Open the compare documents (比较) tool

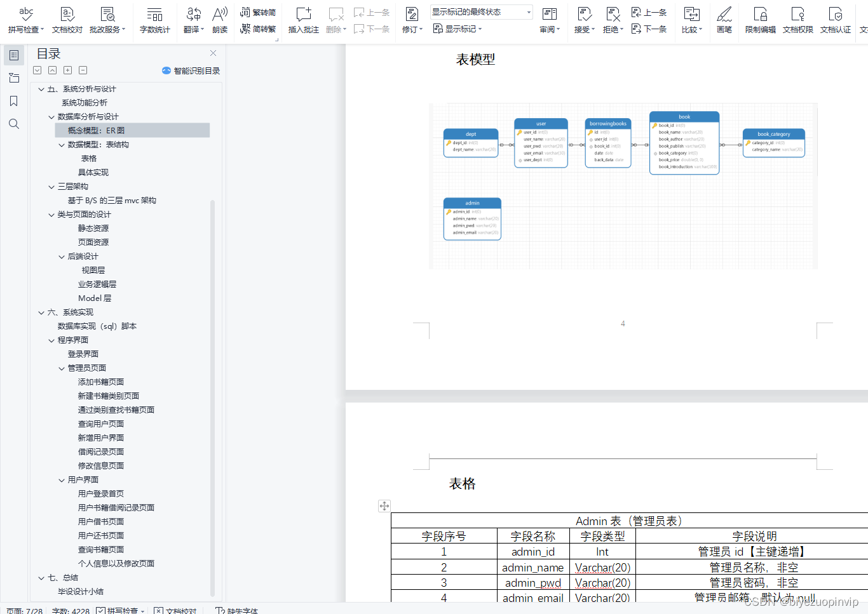(692, 19)
